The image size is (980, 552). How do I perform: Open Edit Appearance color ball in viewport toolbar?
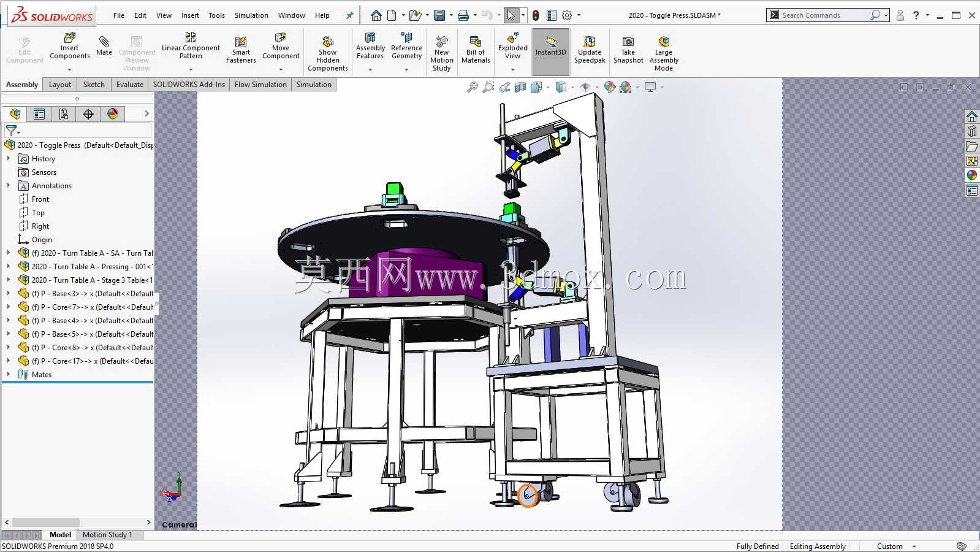[609, 87]
